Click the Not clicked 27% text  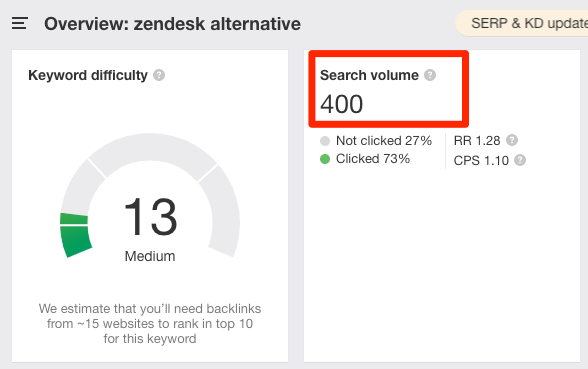click(x=384, y=141)
